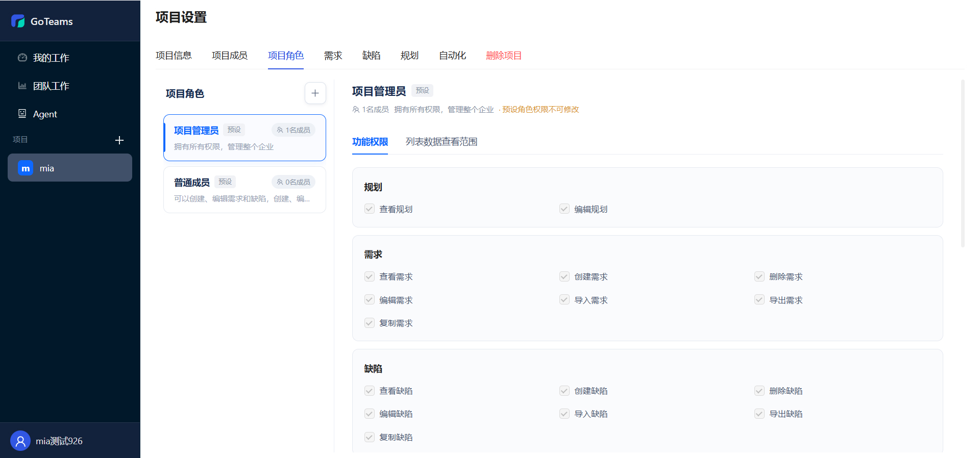Select the 项目管理员 role card

click(x=244, y=138)
